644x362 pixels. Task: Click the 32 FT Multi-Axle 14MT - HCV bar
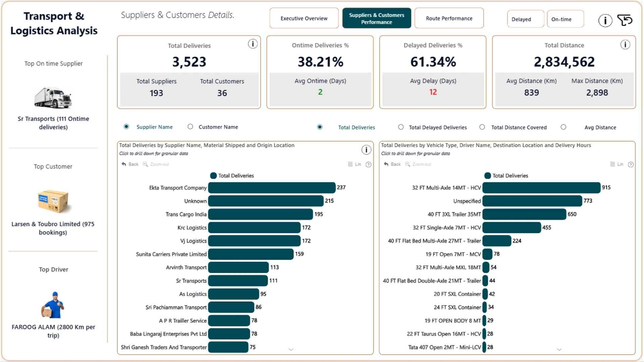(x=542, y=188)
